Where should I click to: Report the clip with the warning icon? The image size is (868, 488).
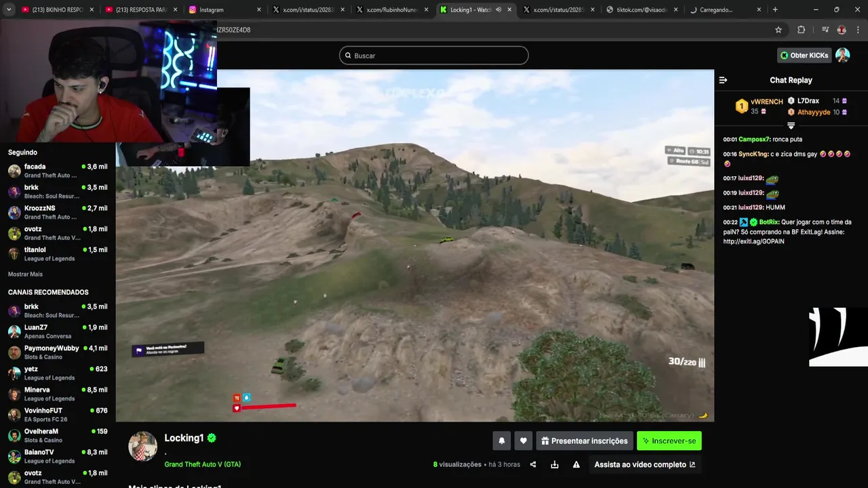(576, 464)
